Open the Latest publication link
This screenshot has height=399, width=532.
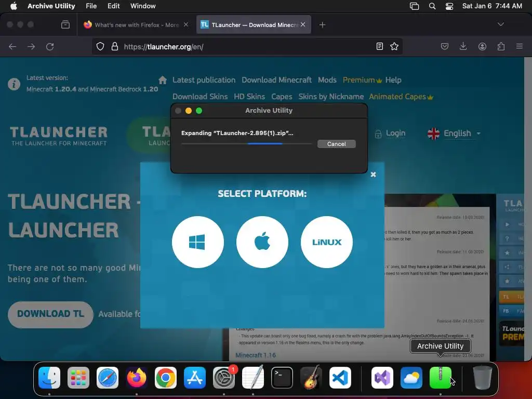point(204,80)
